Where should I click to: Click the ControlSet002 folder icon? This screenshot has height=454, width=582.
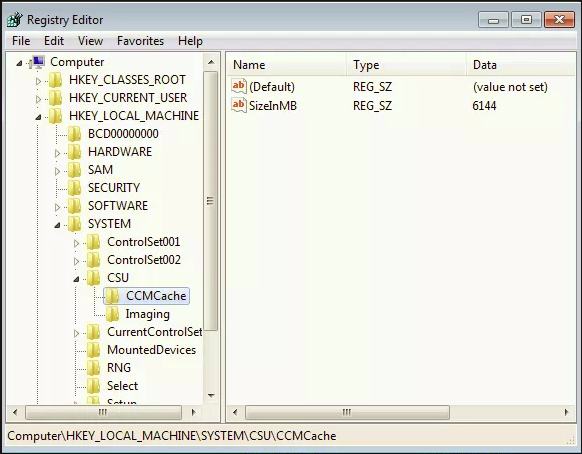point(93,260)
